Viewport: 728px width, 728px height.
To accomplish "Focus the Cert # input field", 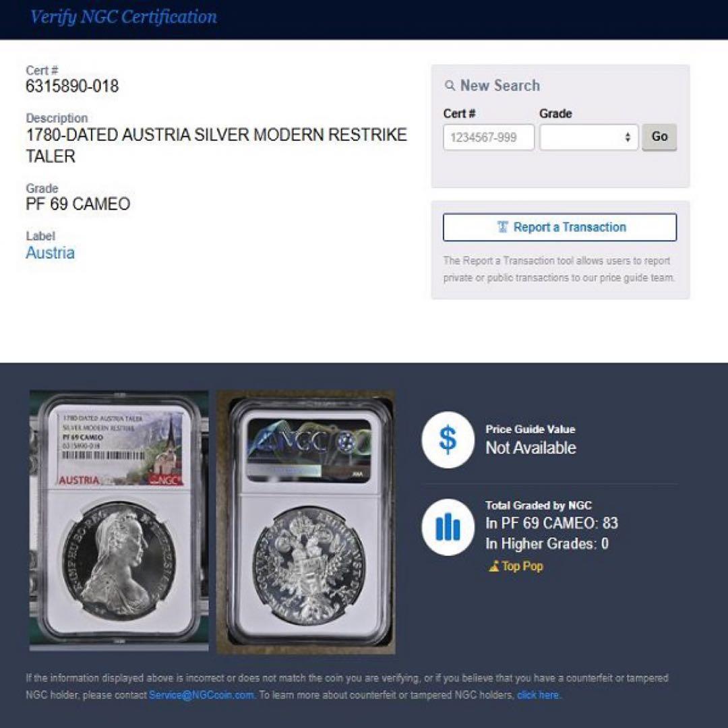I will 489,137.
